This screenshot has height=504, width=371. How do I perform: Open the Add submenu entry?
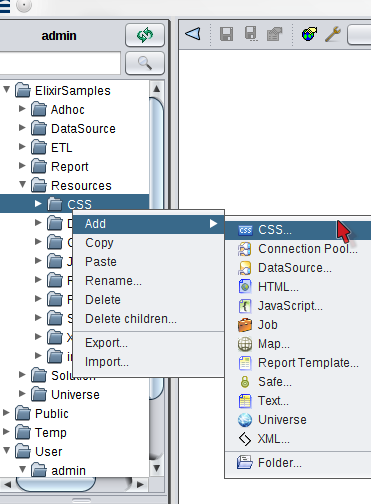148,224
